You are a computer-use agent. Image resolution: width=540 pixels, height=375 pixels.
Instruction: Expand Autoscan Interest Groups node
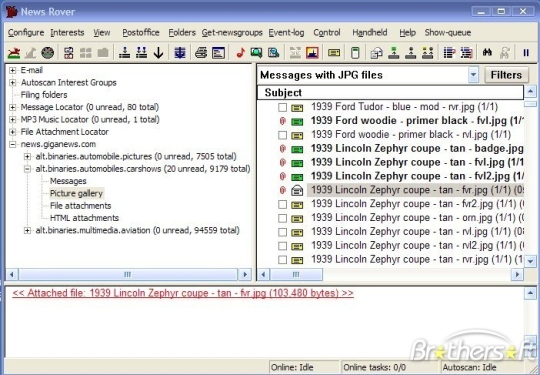click(x=13, y=83)
